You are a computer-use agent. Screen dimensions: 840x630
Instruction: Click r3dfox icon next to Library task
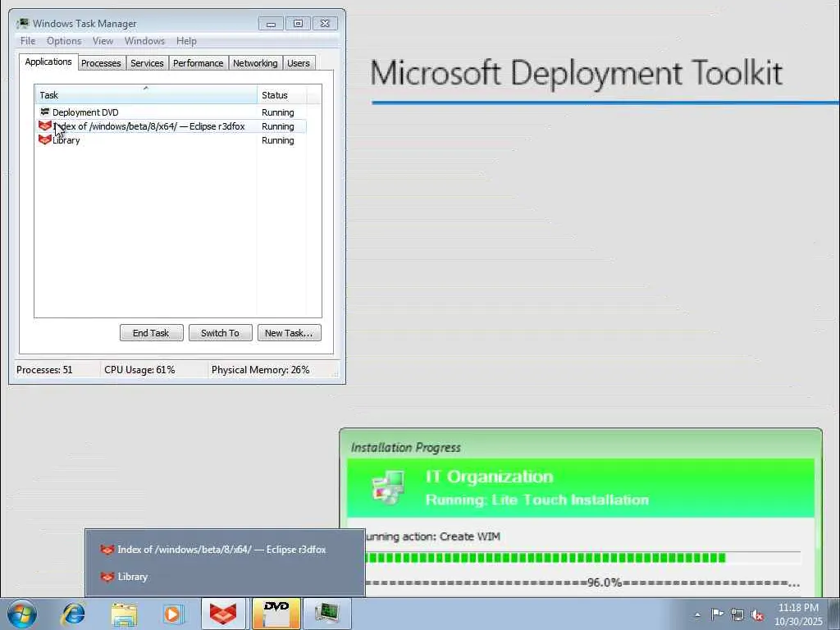tap(44, 139)
